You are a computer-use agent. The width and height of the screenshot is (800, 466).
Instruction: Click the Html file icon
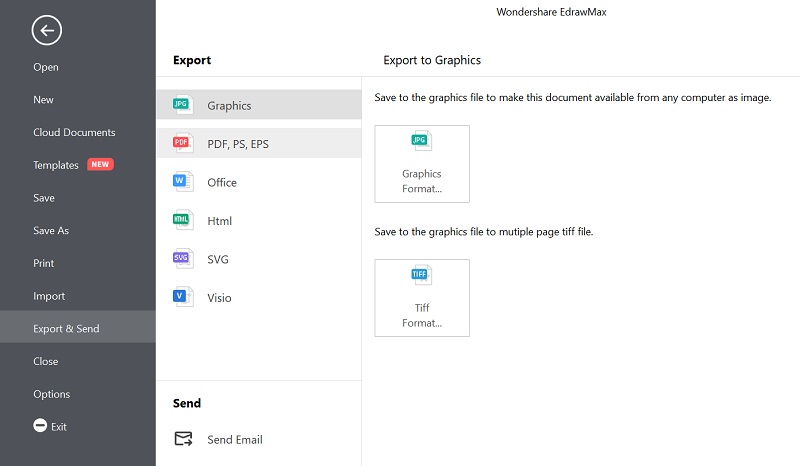(183, 220)
